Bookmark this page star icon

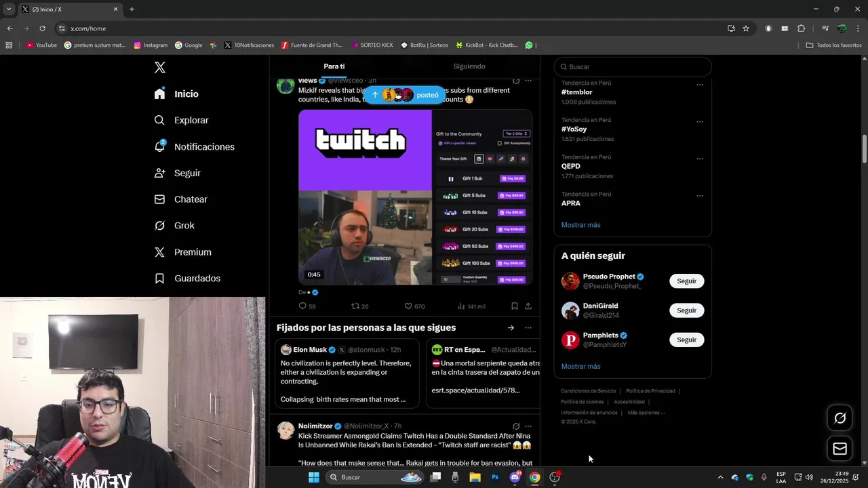(746, 28)
